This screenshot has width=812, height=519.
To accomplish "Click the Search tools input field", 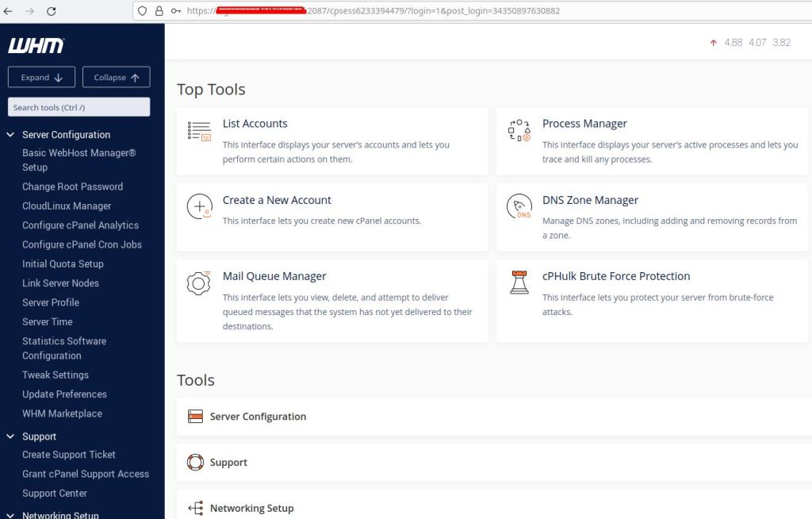I will (79, 107).
